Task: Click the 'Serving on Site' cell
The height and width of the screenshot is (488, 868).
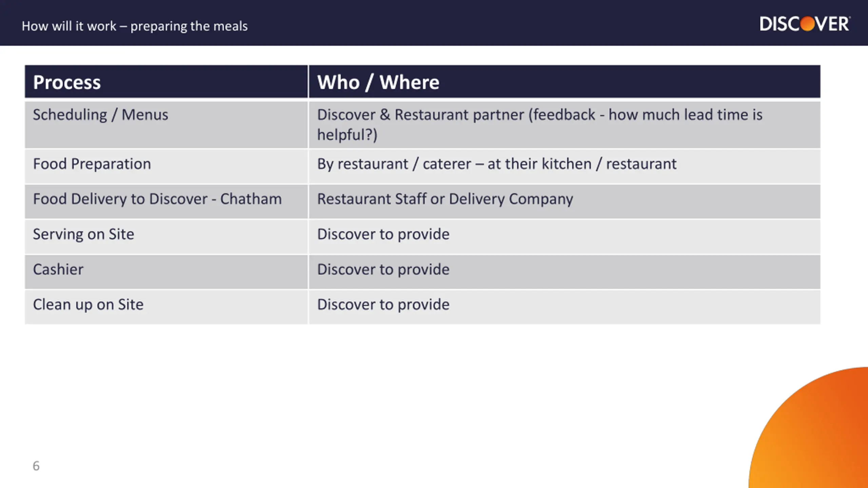Action: click(x=166, y=237)
